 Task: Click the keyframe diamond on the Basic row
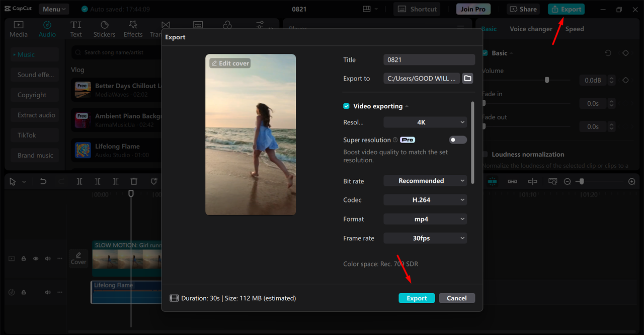pyautogui.click(x=625, y=53)
